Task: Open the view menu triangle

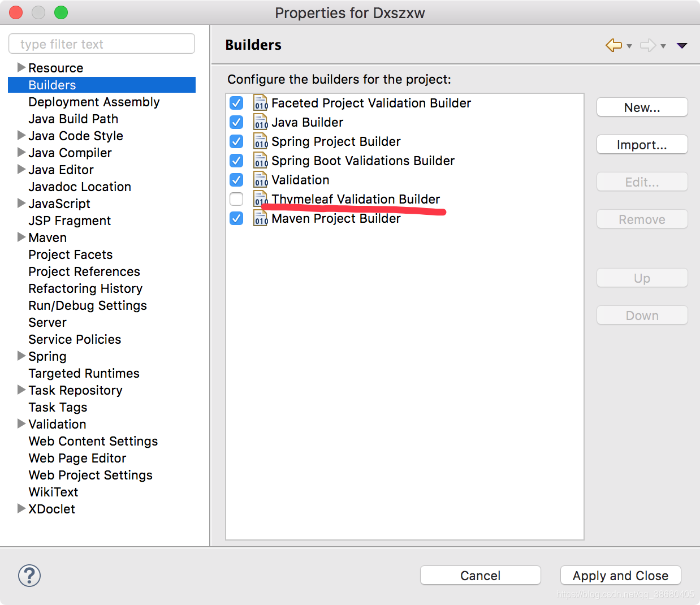Action: (682, 45)
